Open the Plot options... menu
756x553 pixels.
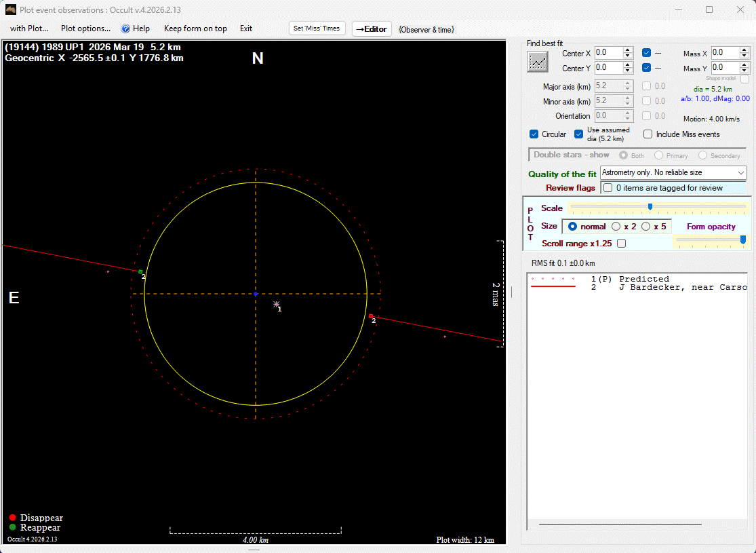point(85,28)
